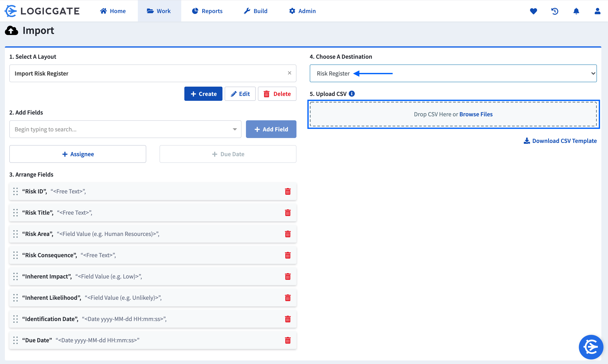Delete the Inherent Likelihood field row
The image size is (608, 364).
288,298
